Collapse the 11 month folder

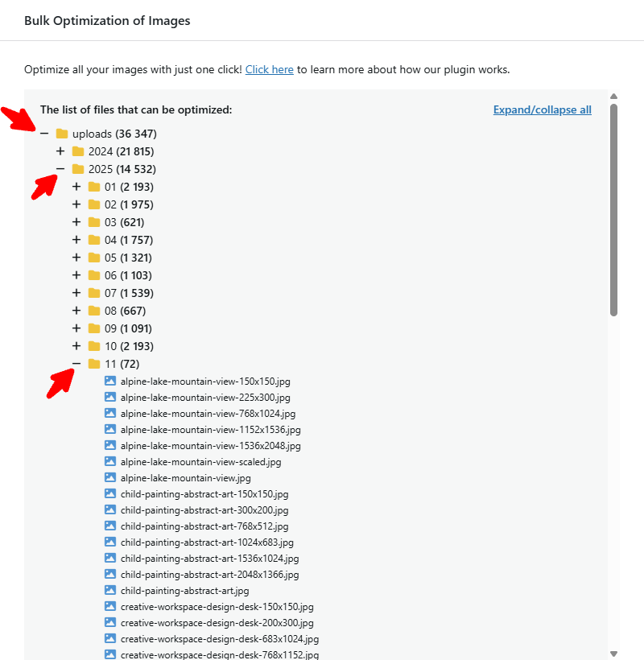point(76,364)
